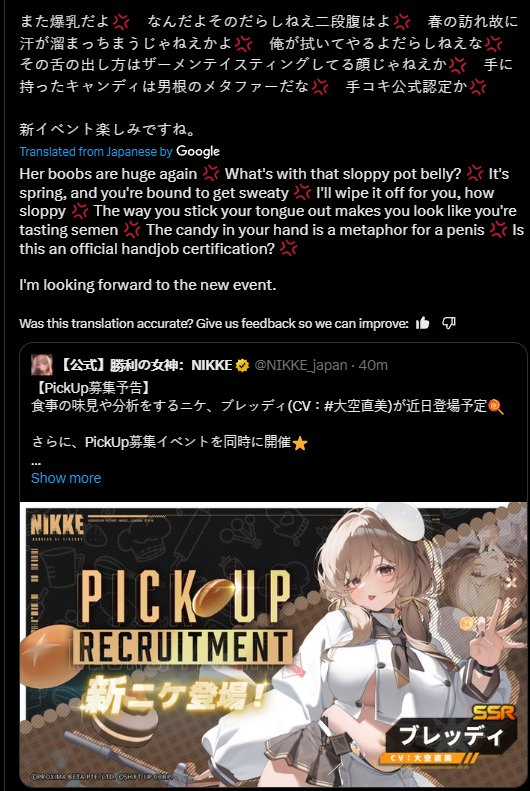This screenshot has width=530, height=791.
Task: Click the gold verified badge beside NIKKE
Action: click(243, 365)
